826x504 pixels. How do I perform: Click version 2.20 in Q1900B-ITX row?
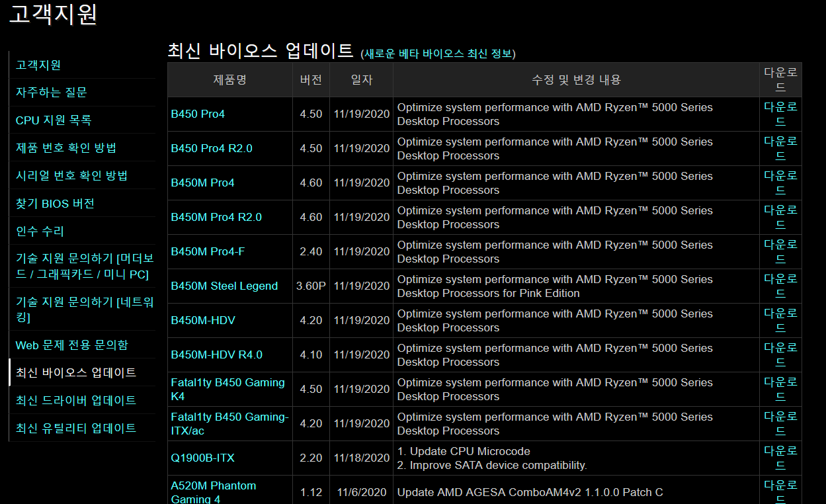311,458
